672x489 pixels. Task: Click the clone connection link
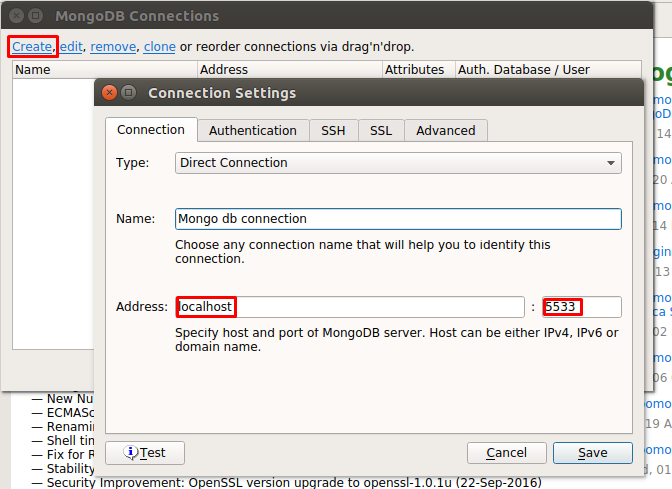click(159, 46)
